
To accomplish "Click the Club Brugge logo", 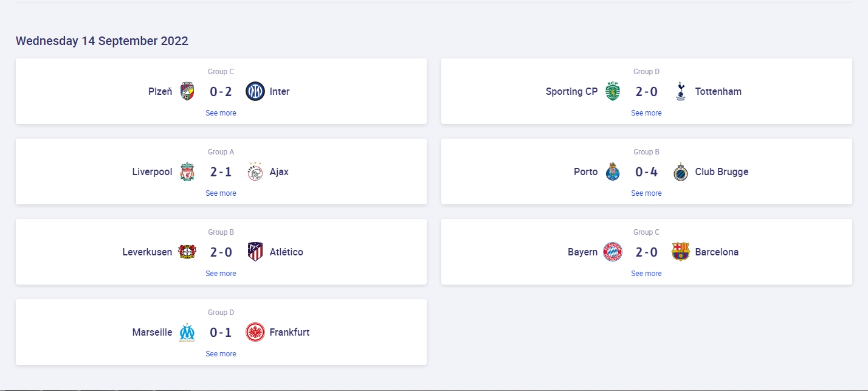I will tap(681, 172).
